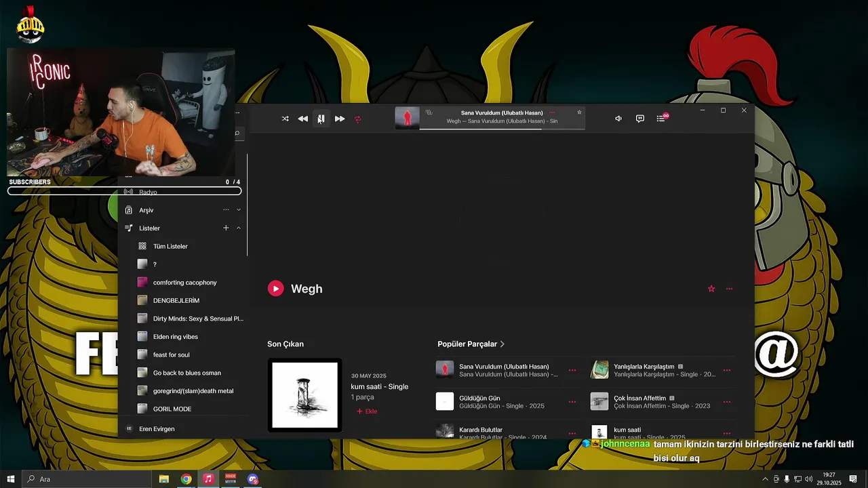The width and height of the screenshot is (868, 488).
Task: Open the play queue list
Action: click(661, 119)
